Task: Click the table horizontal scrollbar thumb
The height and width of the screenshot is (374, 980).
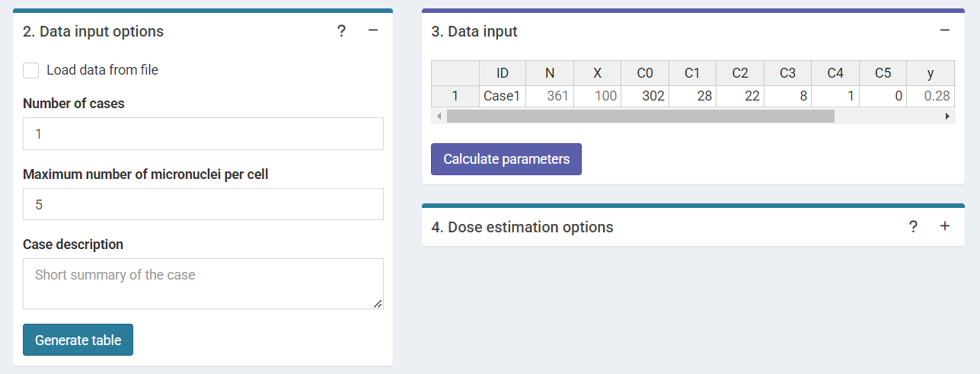Action: tap(640, 117)
